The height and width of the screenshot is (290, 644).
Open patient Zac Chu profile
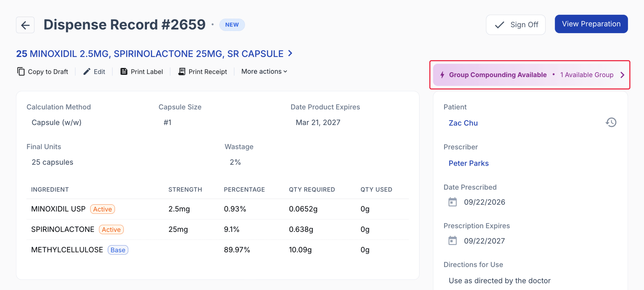click(x=463, y=123)
